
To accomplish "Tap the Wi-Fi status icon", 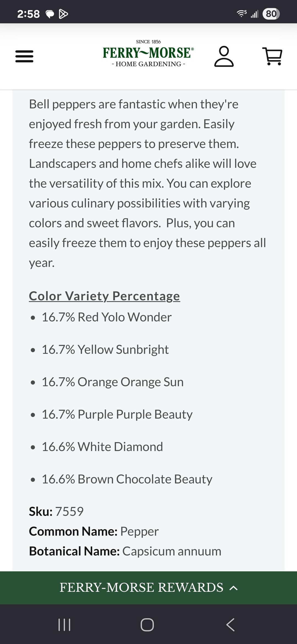I will tap(241, 13).
